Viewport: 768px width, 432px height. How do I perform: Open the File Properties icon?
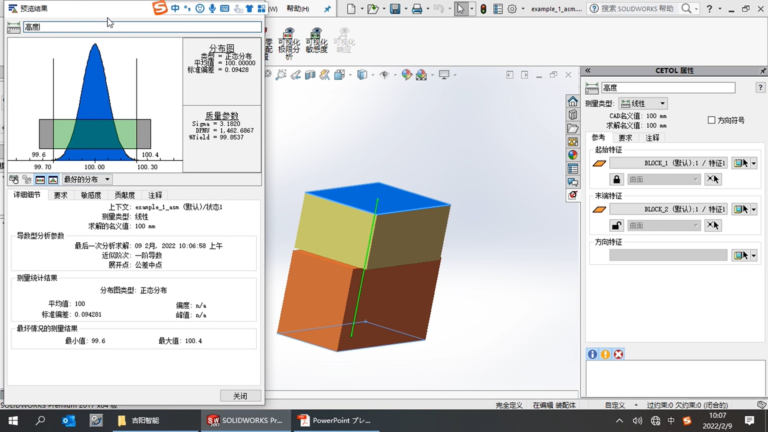(498, 9)
